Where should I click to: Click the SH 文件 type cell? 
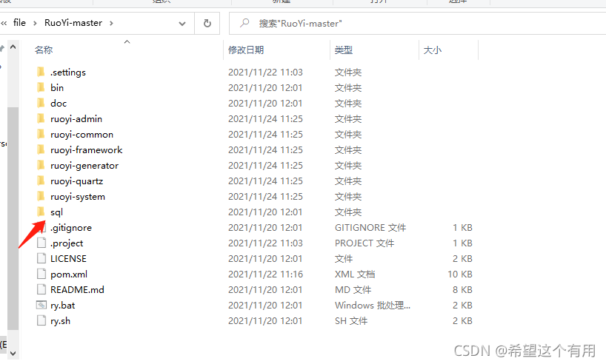click(x=351, y=320)
